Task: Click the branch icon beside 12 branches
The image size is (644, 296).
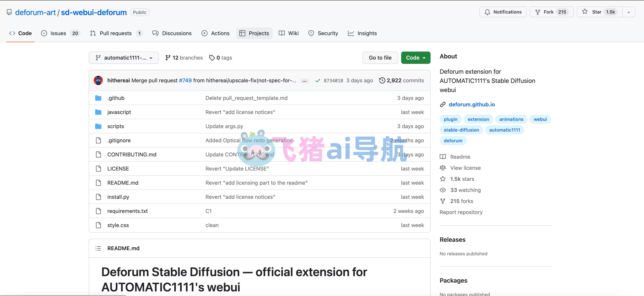Action: point(168,58)
